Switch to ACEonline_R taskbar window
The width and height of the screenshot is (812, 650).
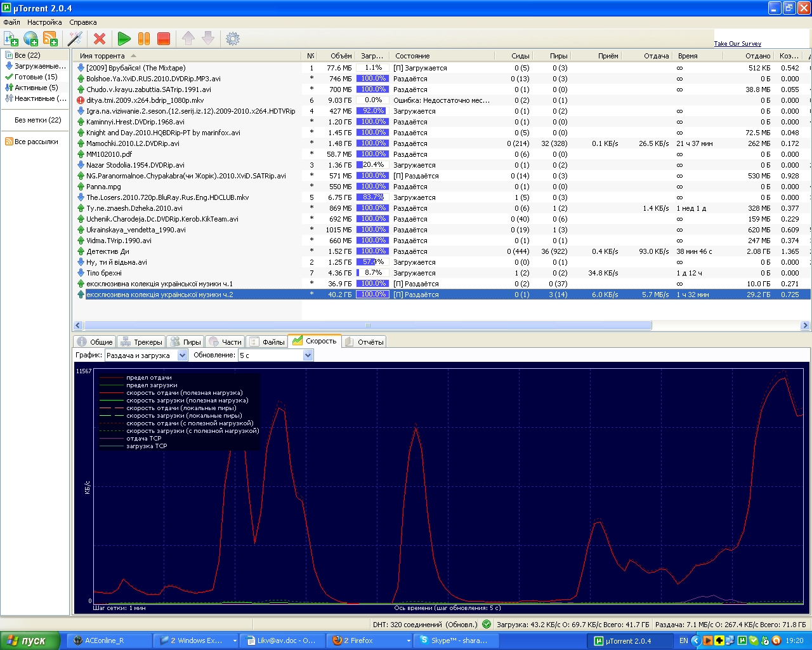pos(109,640)
